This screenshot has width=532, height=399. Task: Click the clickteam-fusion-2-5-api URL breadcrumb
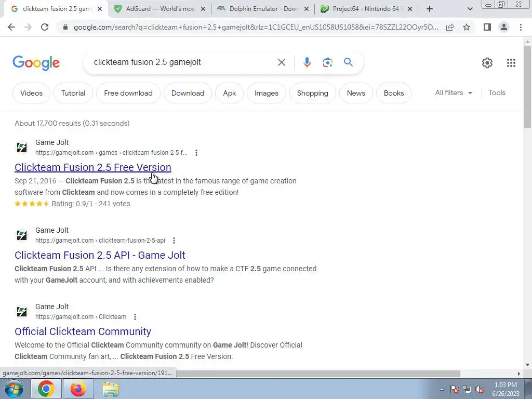(x=100, y=241)
